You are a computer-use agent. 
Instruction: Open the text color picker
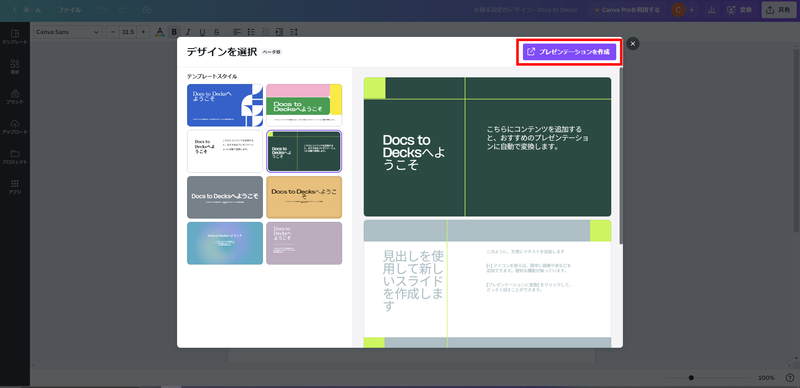point(160,32)
